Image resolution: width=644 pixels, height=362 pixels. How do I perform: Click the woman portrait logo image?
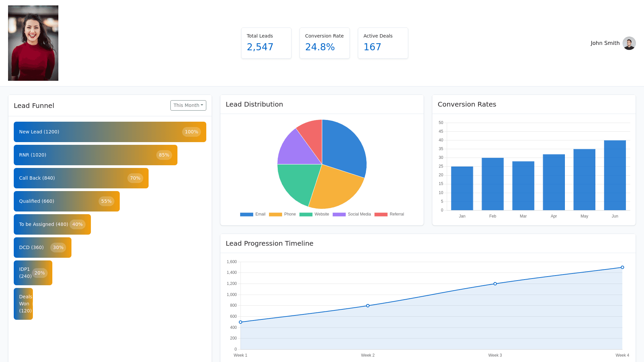(33, 43)
